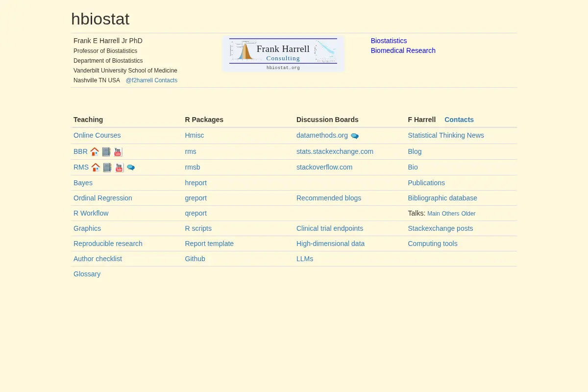This screenshot has width=588, height=392.
Task: Open Stackexchange posts
Action: 441,228
